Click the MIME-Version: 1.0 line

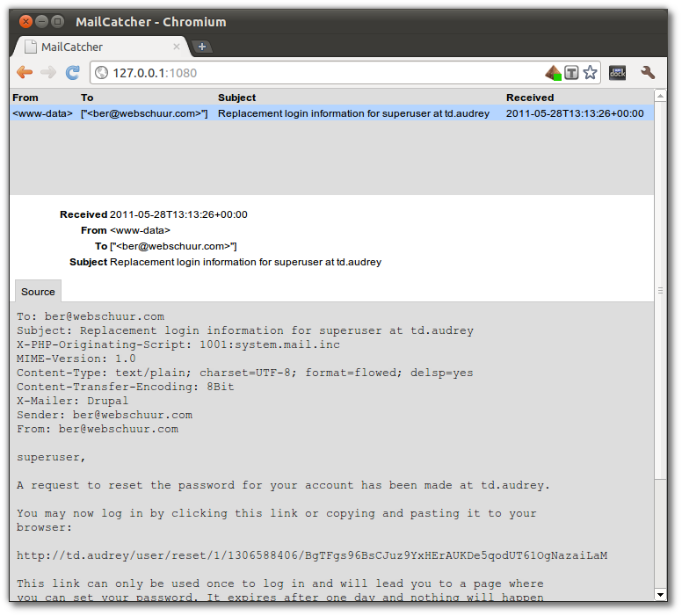[76, 359]
